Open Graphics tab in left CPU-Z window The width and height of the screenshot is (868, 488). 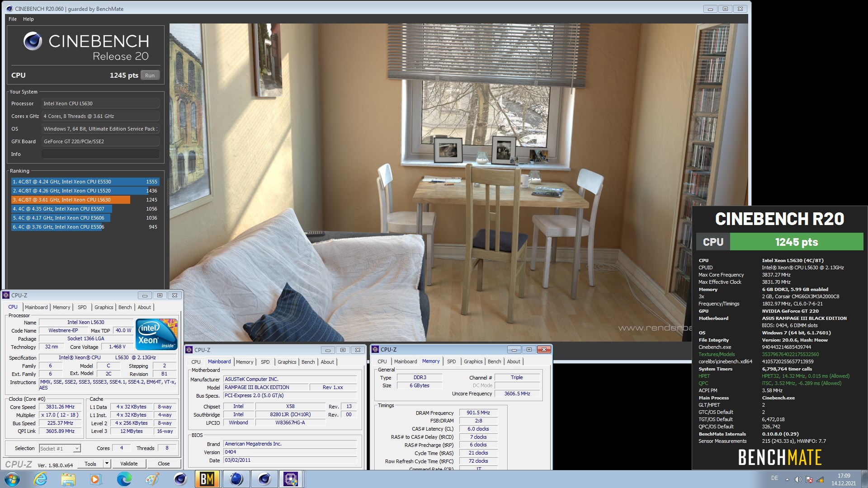click(x=104, y=307)
